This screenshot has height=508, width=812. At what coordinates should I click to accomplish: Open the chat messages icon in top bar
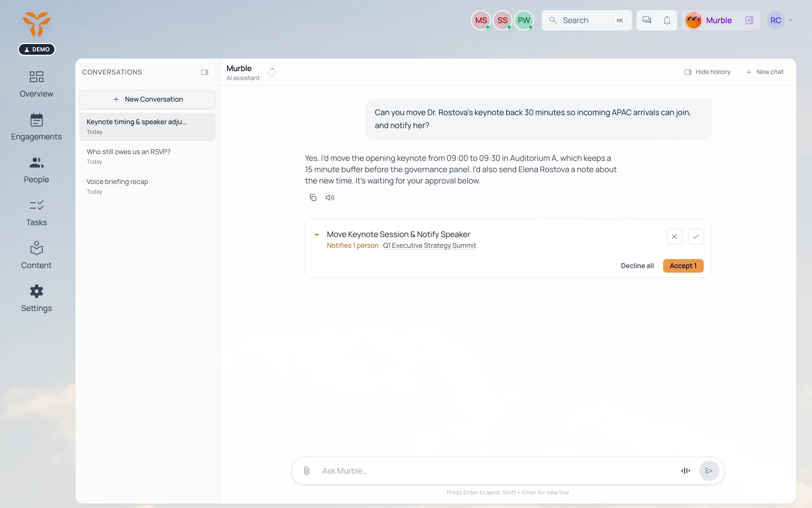(x=646, y=20)
